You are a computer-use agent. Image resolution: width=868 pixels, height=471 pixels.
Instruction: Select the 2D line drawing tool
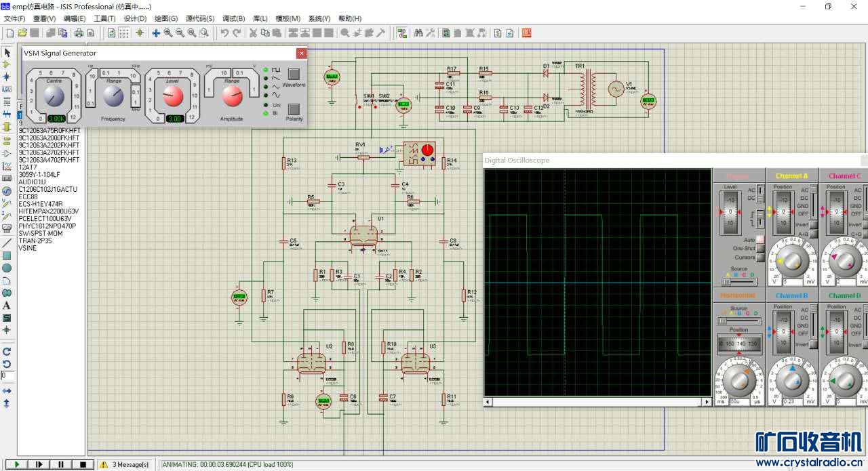point(7,243)
